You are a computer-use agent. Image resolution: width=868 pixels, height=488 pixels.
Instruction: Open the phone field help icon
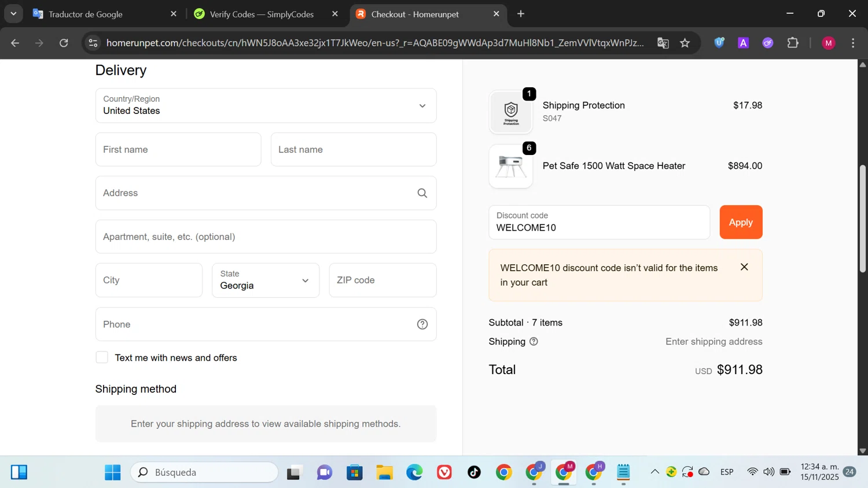point(422,324)
